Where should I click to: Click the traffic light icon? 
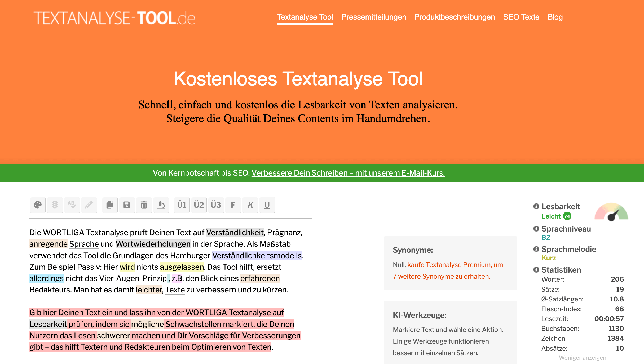(x=55, y=205)
